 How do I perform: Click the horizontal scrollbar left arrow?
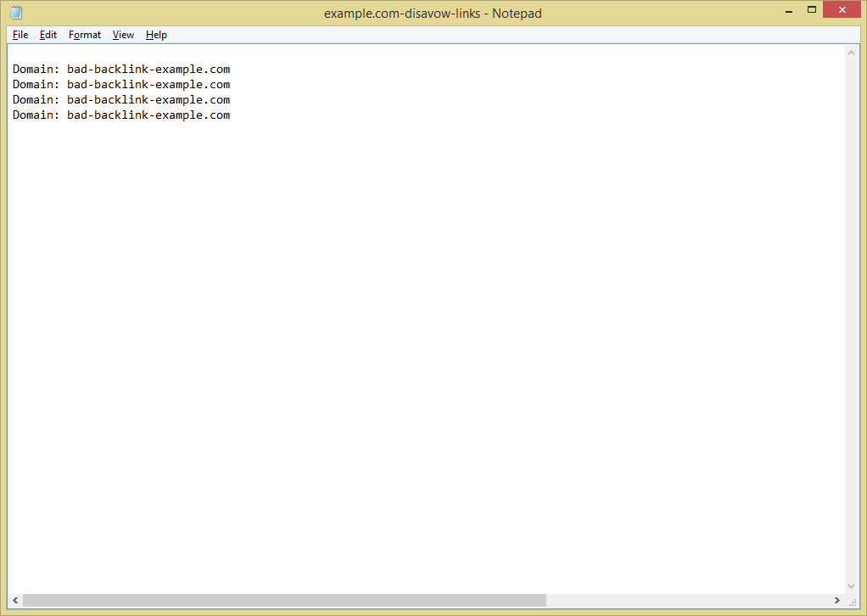(x=15, y=601)
